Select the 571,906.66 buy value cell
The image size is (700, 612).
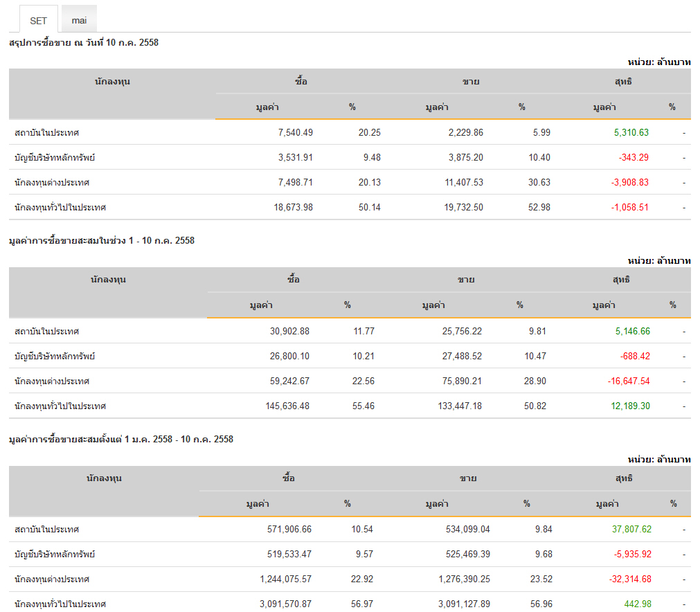point(286,529)
